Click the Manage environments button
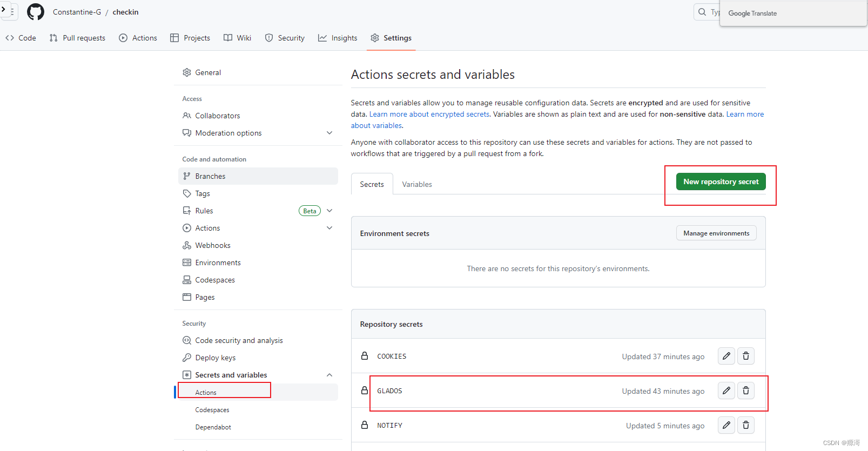The height and width of the screenshot is (451, 868). (x=716, y=233)
